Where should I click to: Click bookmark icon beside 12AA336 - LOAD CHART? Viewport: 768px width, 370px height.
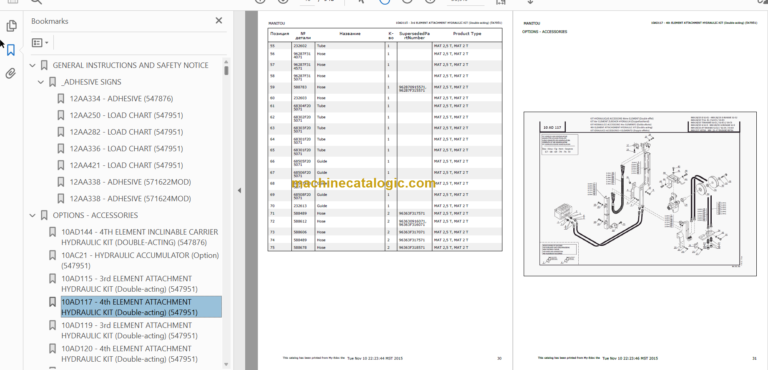click(x=61, y=148)
